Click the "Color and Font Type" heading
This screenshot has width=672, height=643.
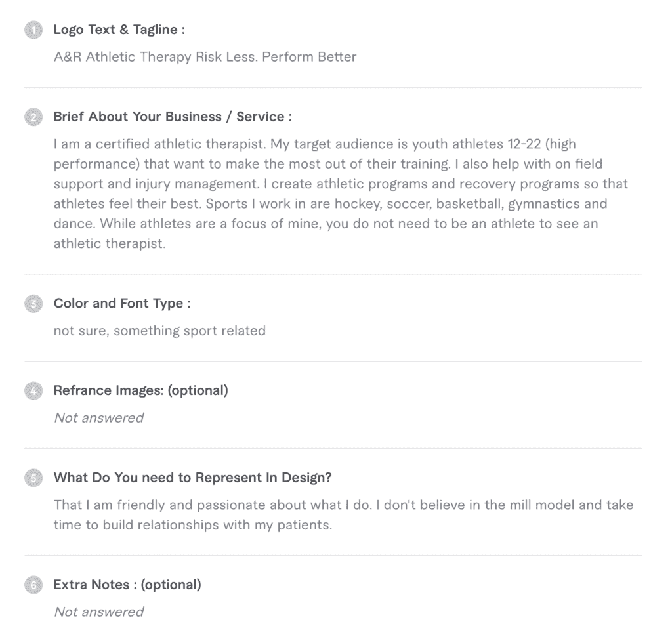point(122,304)
